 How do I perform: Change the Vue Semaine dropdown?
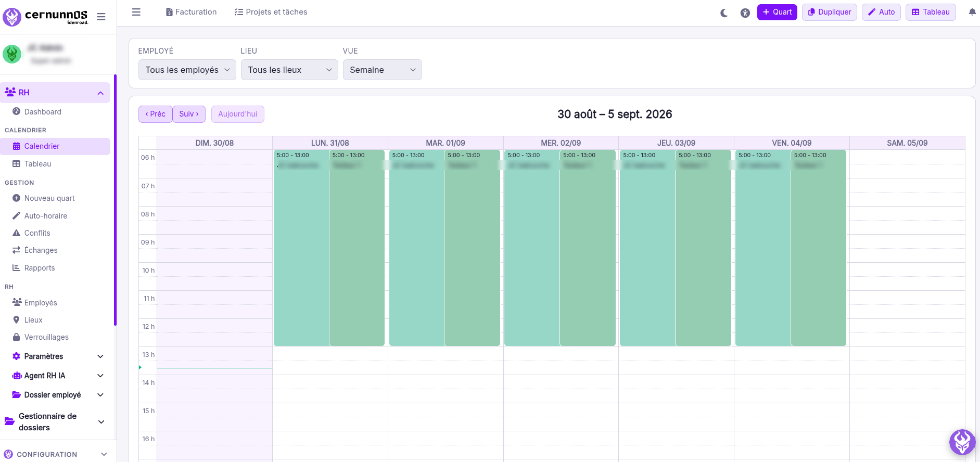tap(382, 70)
